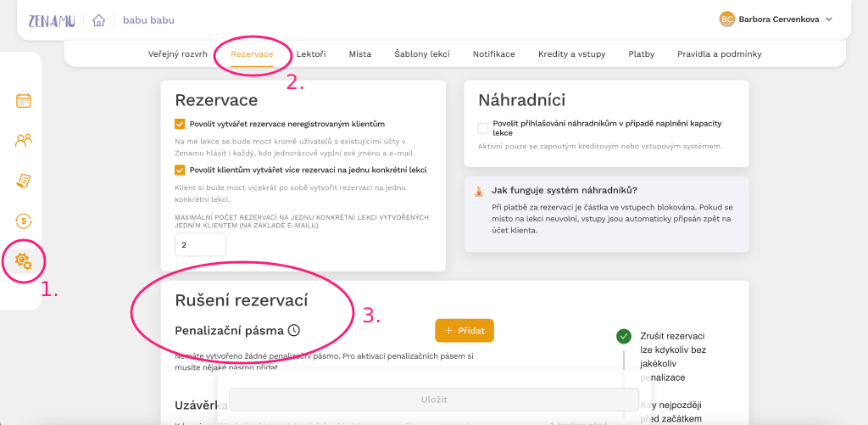The height and width of the screenshot is (425, 868).
Task: Open settings gears icon in sidebar
Action: pos(23,260)
